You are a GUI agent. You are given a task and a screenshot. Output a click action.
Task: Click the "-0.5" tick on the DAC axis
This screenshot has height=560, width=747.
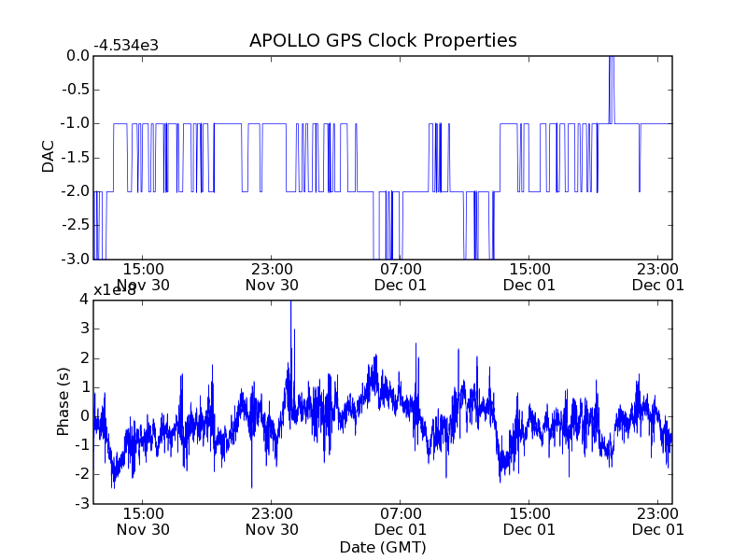point(76,90)
